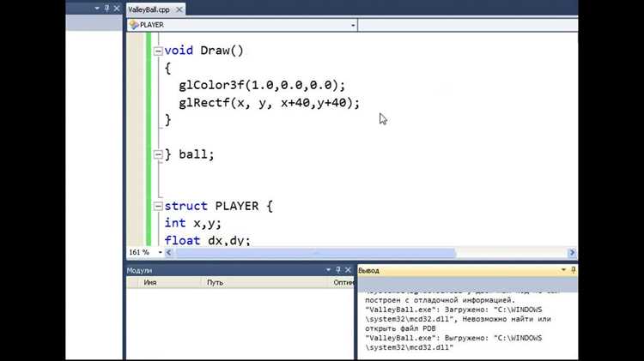Close the Модули panel
This screenshot has height=361, width=644.
pos(349,269)
